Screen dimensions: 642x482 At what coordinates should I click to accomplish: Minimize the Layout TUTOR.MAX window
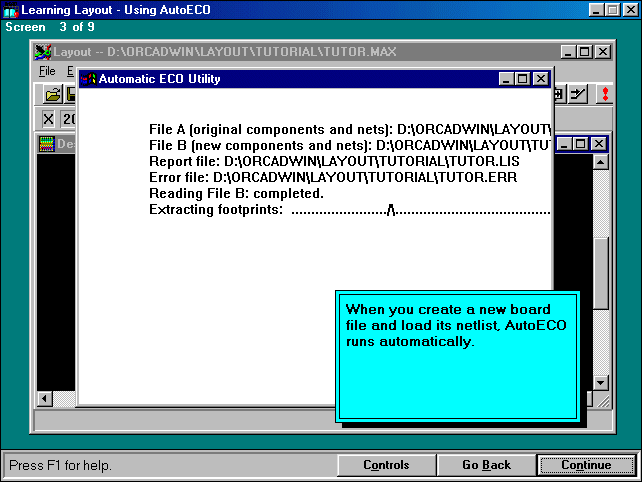(568, 52)
